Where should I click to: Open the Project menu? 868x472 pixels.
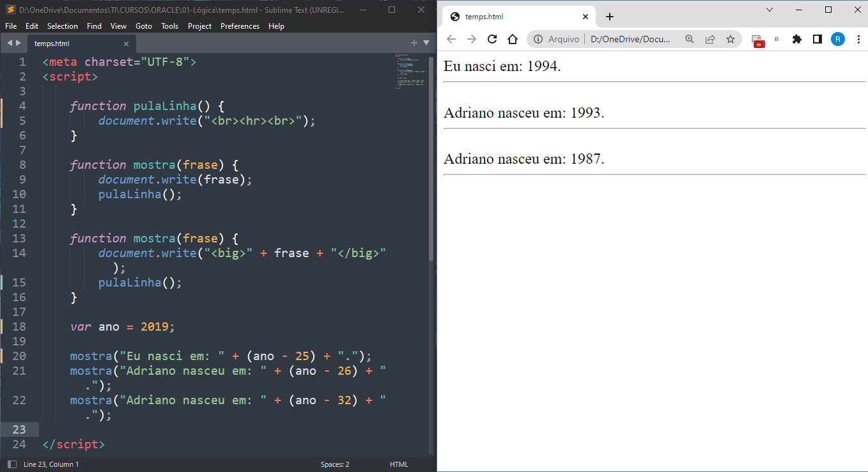point(199,26)
